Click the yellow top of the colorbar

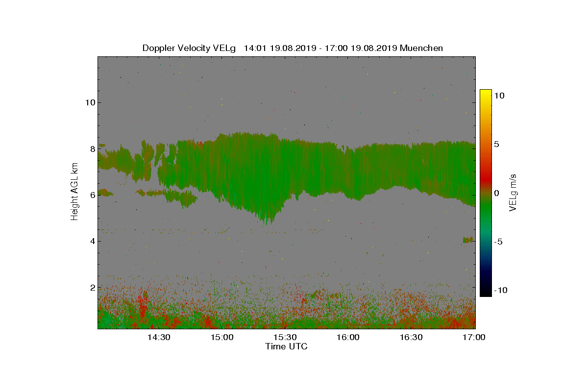point(486,93)
